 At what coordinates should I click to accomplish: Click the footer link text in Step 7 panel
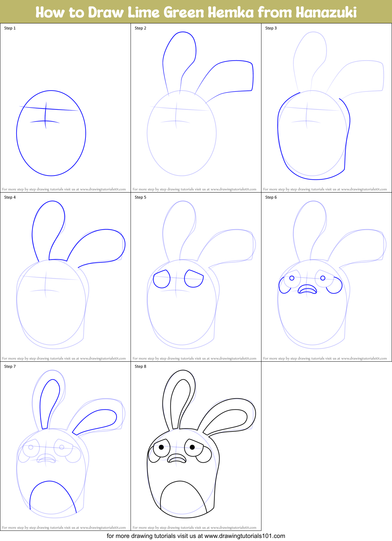(64, 528)
